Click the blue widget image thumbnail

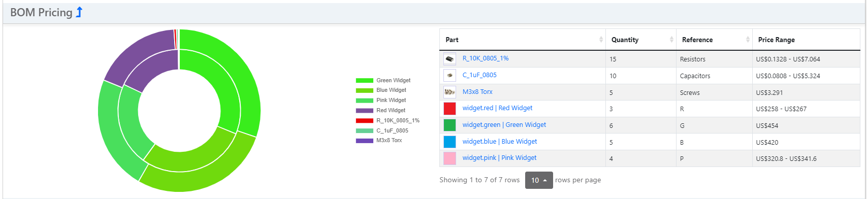(x=449, y=142)
